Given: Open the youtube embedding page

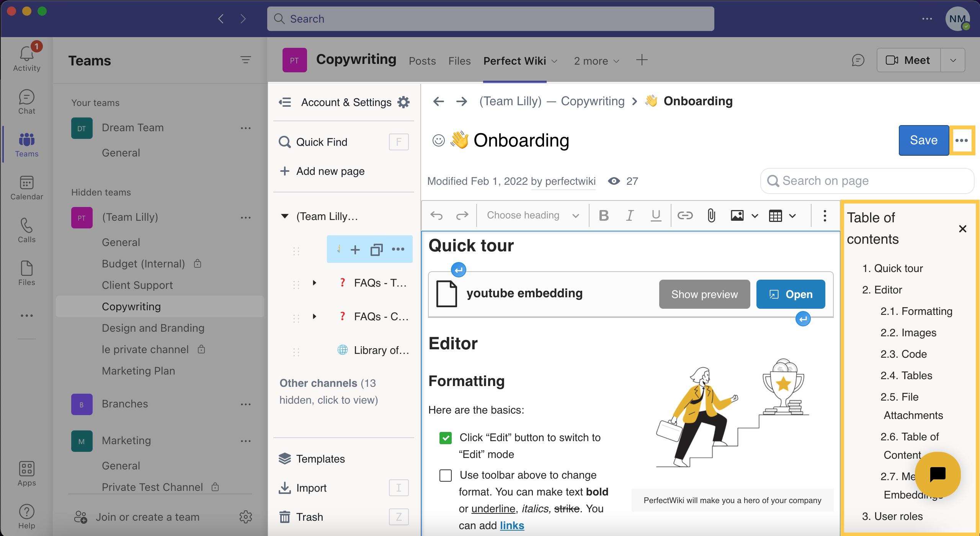Looking at the screenshot, I should click(x=791, y=294).
